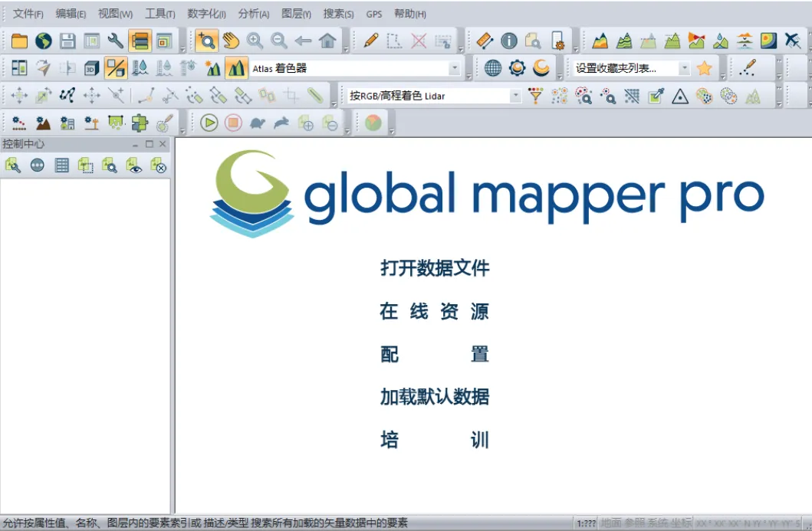812x531 pixels.
Task: Toggle the overview map window icon
Action: [x=164, y=41]
